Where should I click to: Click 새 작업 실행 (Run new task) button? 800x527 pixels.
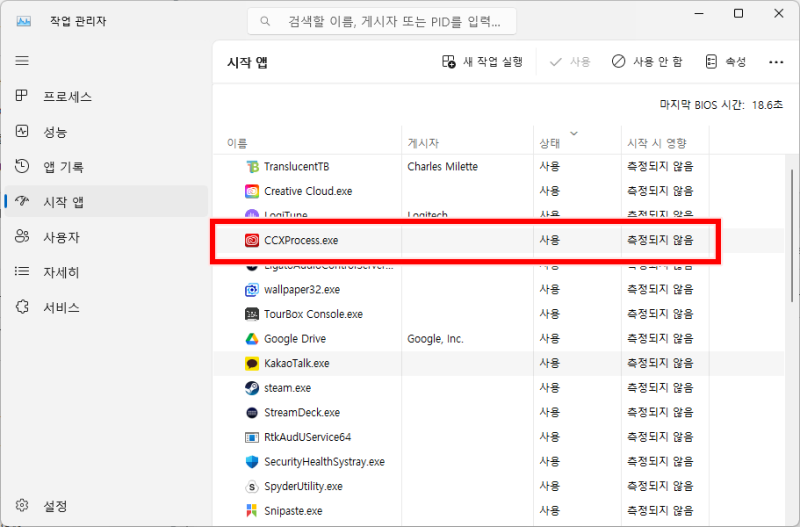tap(482, 62)
